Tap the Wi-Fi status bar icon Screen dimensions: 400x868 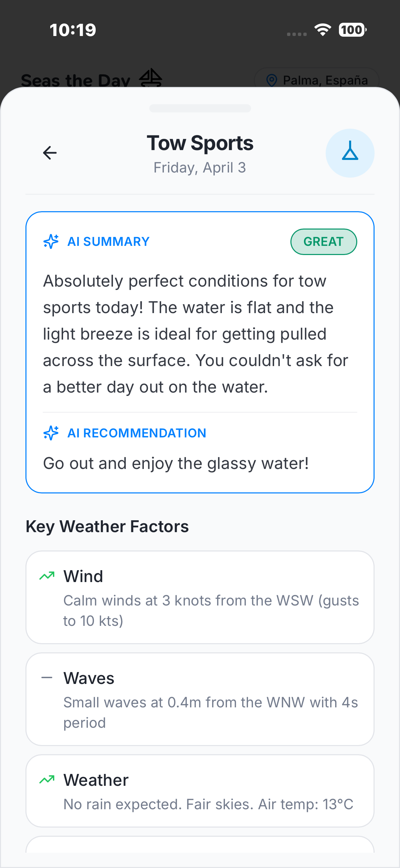(323, 30)
